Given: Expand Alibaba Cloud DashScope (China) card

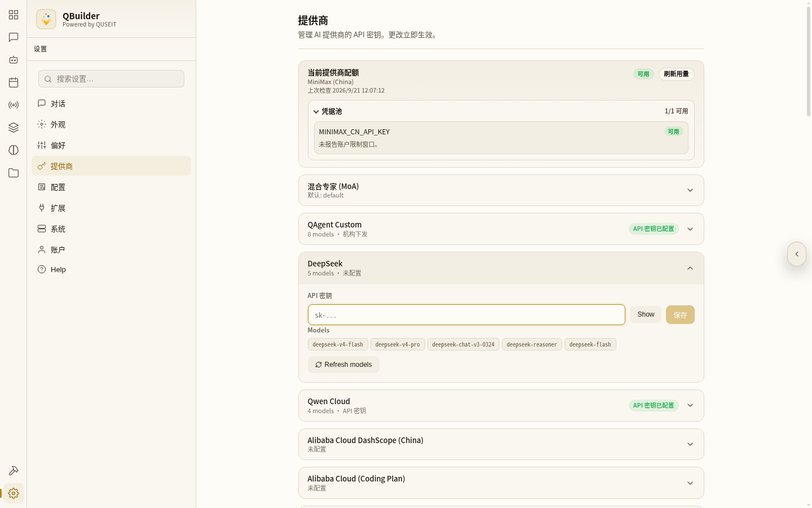Looking at the screenshot, I should click(x=501, y=444).
